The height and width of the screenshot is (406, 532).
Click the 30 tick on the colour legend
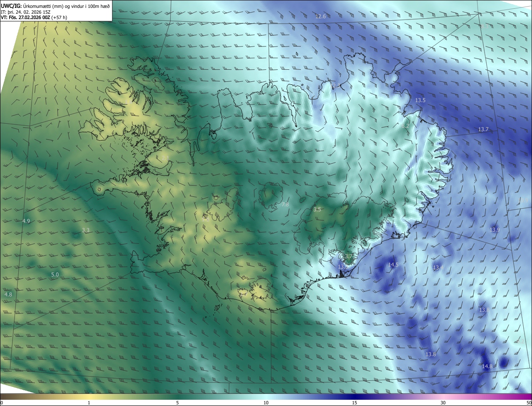tap(443, 403)
